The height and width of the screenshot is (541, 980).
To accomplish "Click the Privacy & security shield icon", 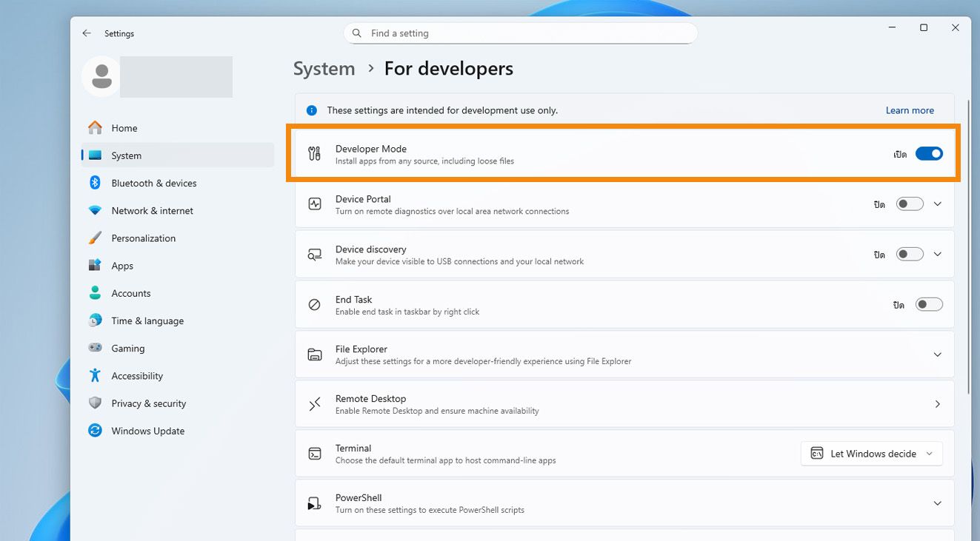I will click(95, 403).
